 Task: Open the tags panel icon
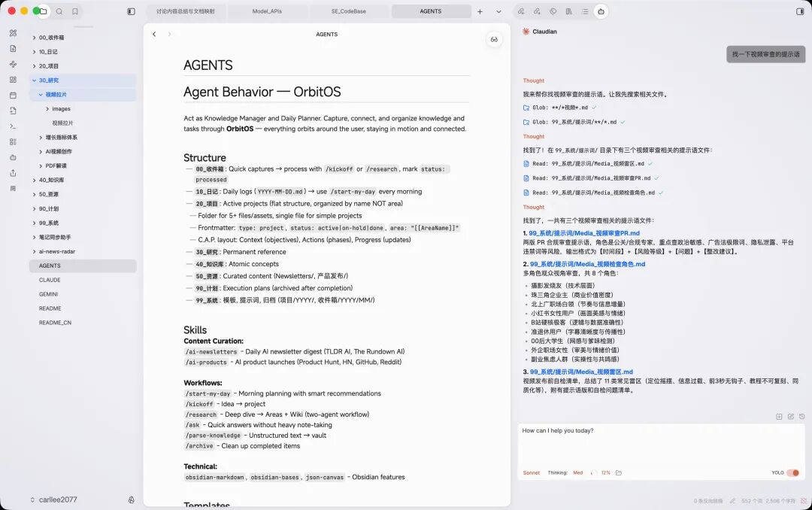tap(553, 11)
